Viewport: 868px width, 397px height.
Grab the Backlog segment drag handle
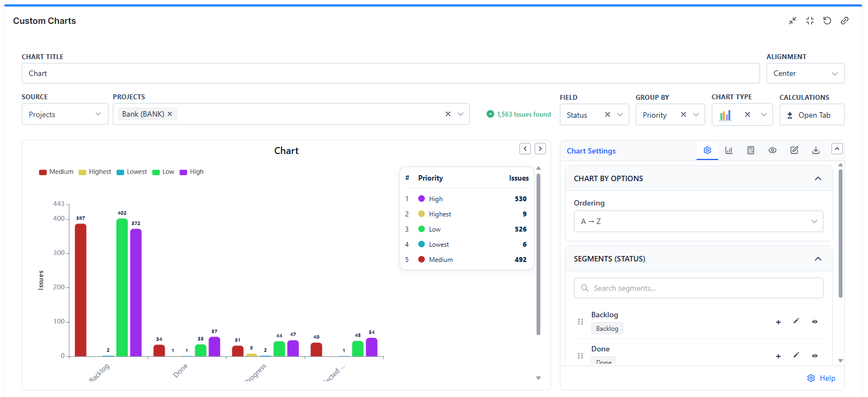(580, 322)
